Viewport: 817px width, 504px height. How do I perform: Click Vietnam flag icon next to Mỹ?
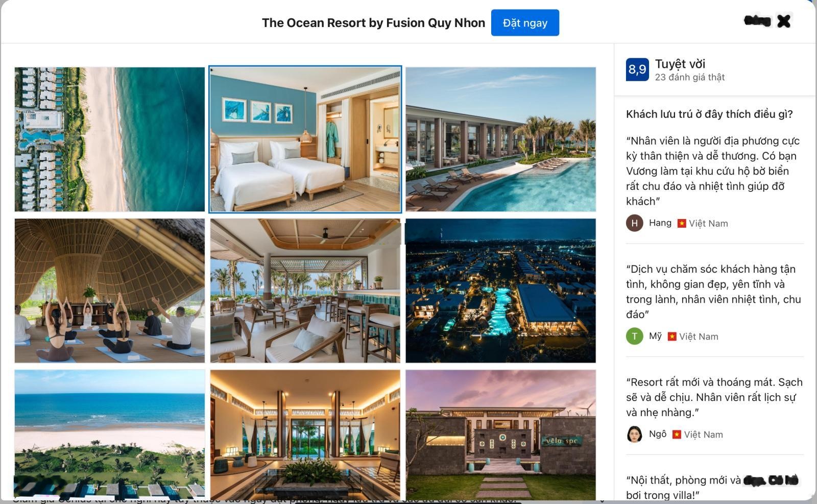tap(672, 337)
